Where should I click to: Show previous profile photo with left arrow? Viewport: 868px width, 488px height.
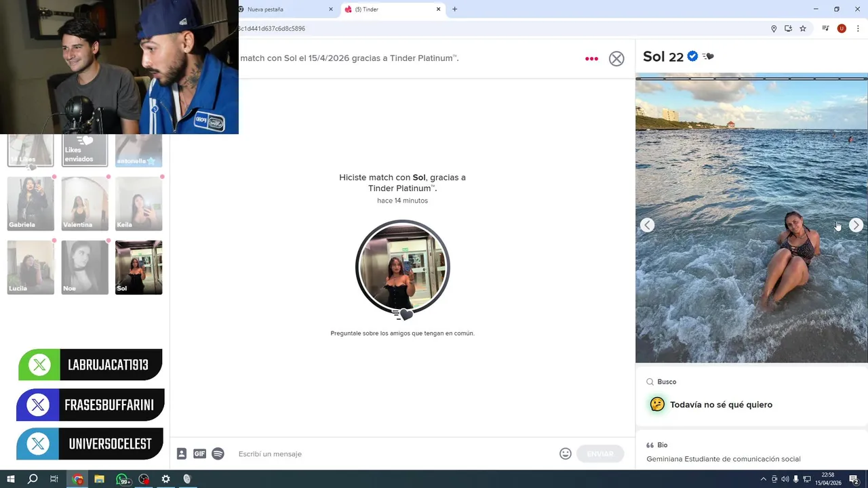pos(648,225)
